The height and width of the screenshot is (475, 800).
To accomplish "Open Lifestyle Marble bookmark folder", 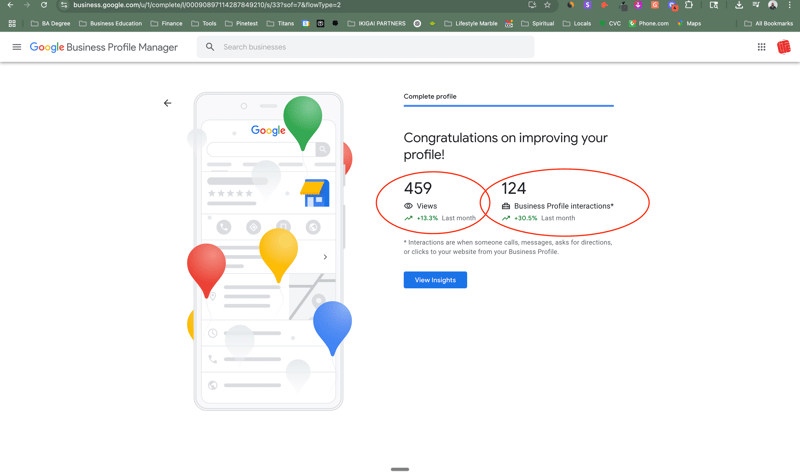I will click(x=471, y=23).
